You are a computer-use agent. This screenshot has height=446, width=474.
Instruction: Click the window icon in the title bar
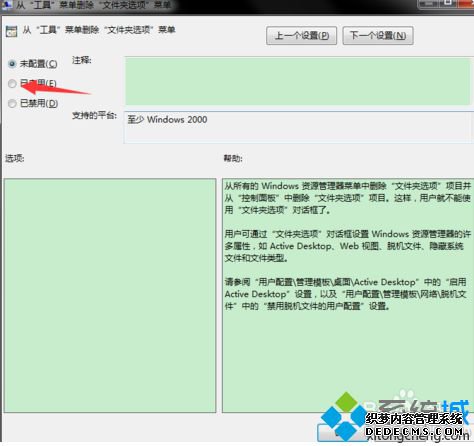pos(6,5)
